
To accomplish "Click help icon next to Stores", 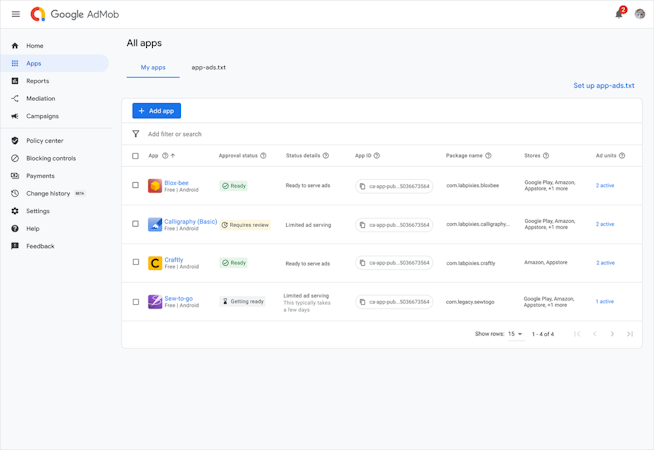I will (546, 156).
